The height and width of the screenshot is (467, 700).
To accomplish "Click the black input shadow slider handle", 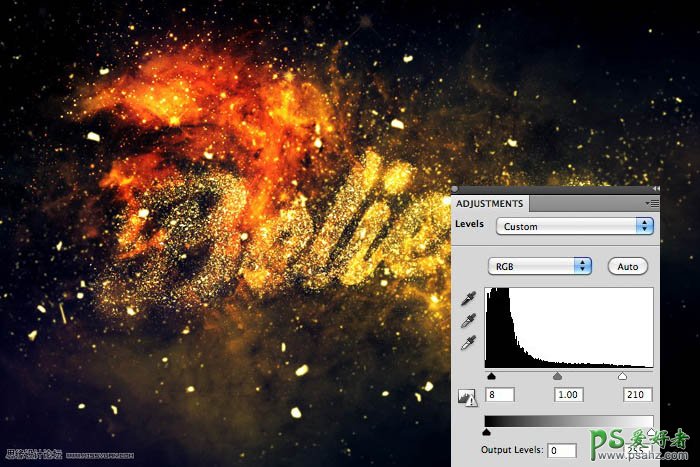I will tap(491, 377).
